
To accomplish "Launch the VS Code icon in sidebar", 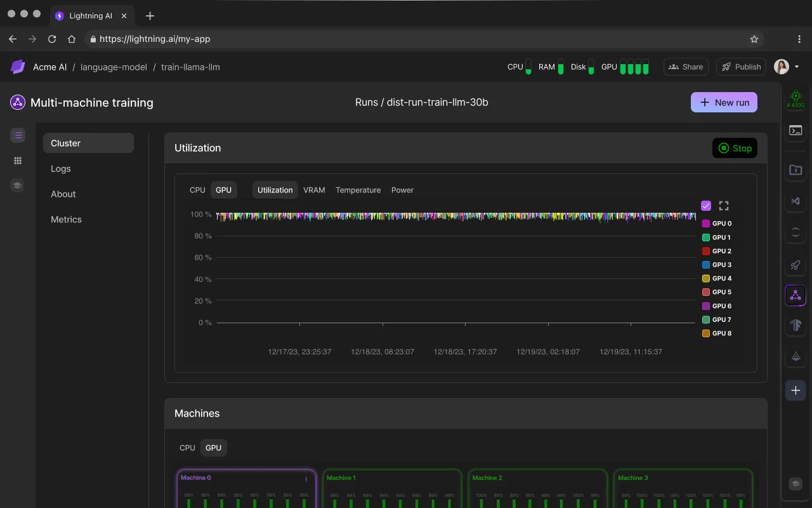I will click(x=796, y=201).
